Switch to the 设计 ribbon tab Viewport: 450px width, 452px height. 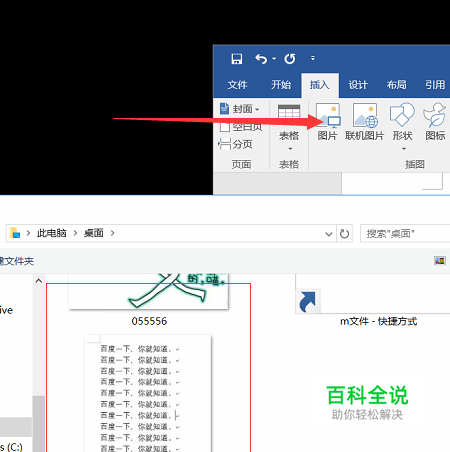358,85
